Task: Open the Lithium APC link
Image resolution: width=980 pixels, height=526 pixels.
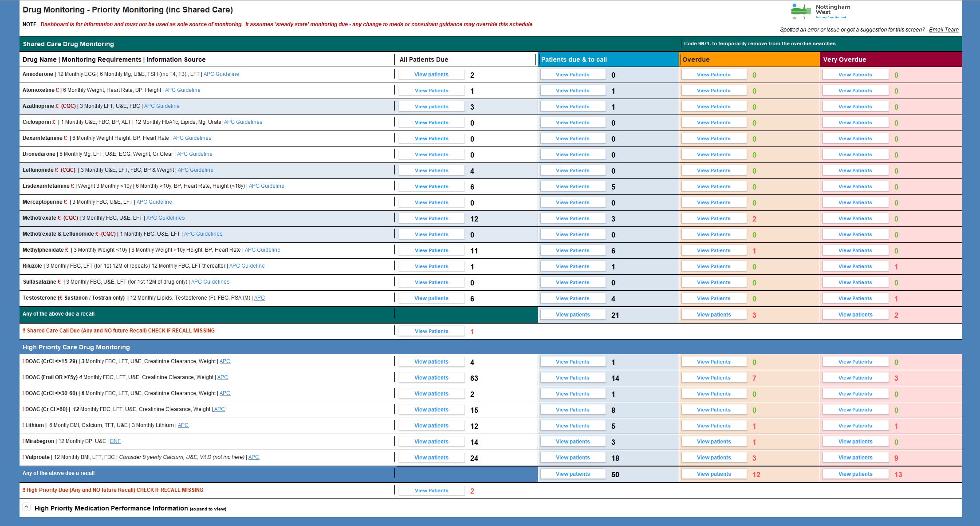Action: click(x=183, y=425)
